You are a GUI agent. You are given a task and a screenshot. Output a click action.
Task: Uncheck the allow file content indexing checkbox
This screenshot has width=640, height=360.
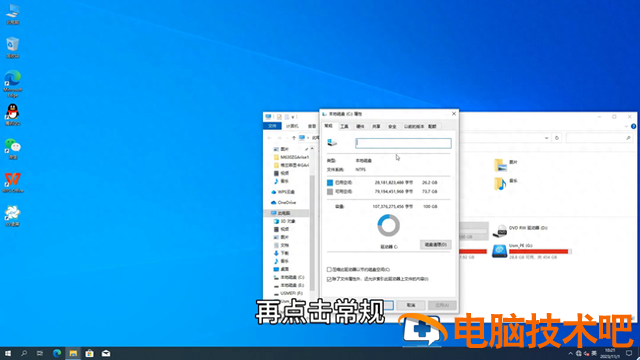click(x=329, y=279)
